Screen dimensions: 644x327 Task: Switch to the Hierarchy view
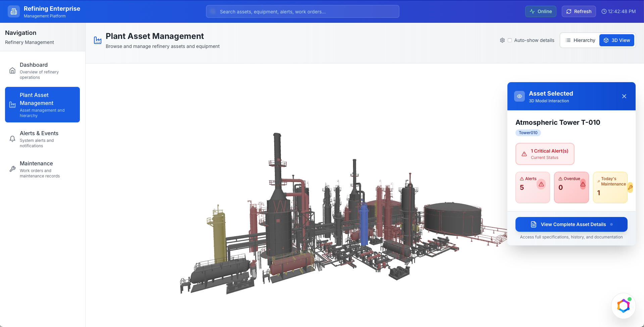[580, 40]
